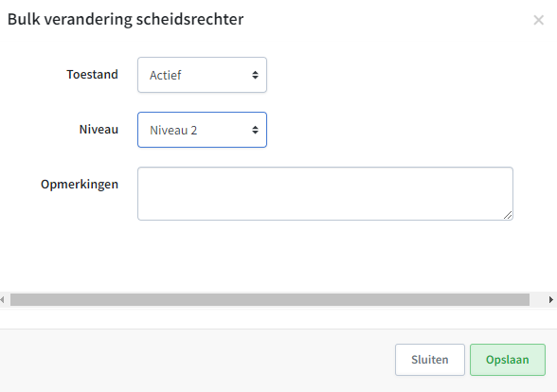The width and height of the screenshot is (557, 392).
Task: Click the Niveau select arrow icon
Action: (255, 130)
